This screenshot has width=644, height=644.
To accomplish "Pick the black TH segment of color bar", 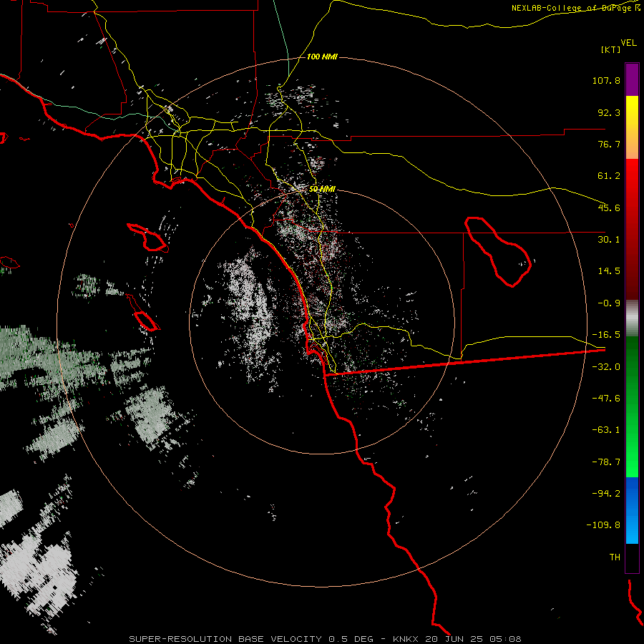I will click(x=632, y=558).
